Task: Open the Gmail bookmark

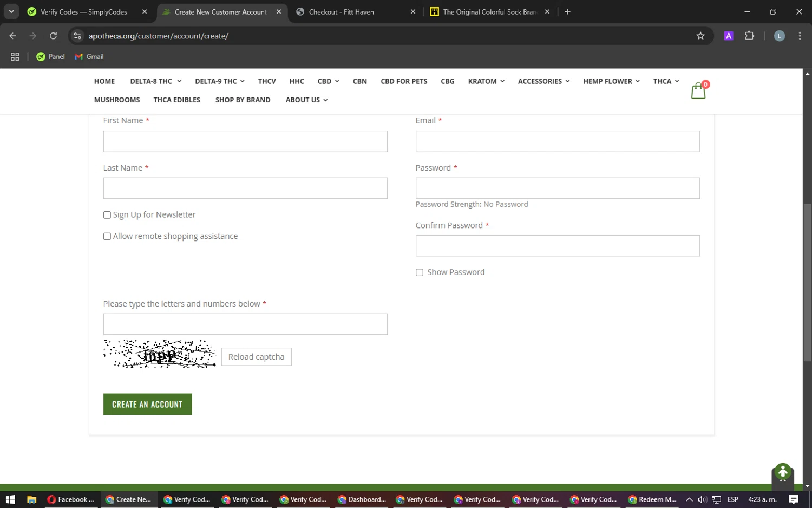Action: pyautogui.click(x=89, y=56)
